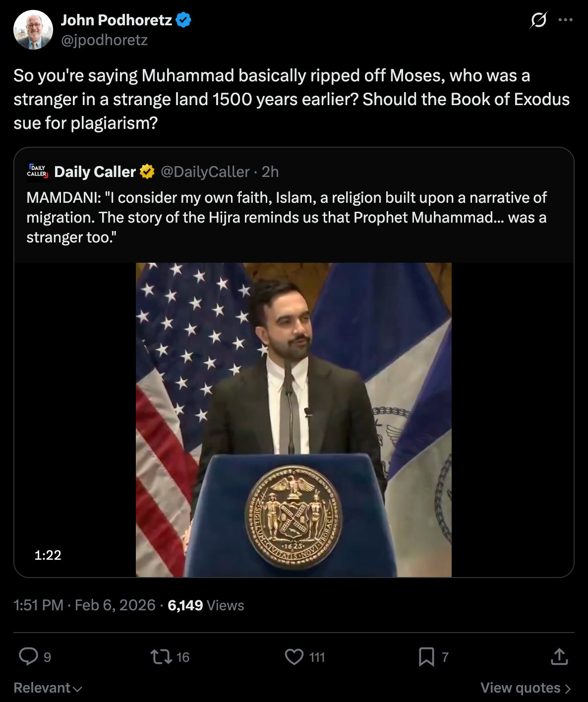Screen dimensions: 588x702
Task: Open the @jpodhoretz handle link
Action: pyautogui.click(x=104, y=40)
